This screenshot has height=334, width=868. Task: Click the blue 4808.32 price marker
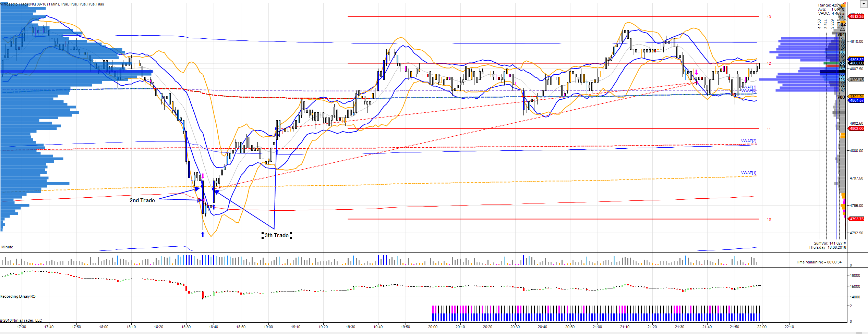click(856, 59)
